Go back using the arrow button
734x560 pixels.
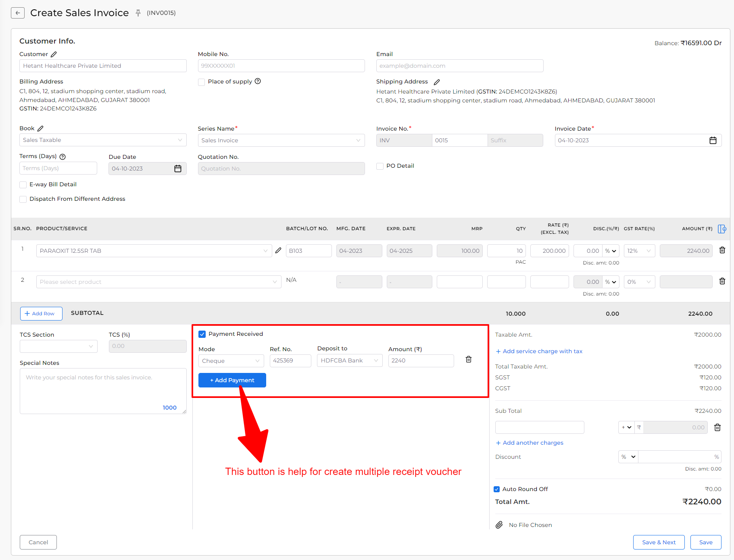tap(18, 13)
